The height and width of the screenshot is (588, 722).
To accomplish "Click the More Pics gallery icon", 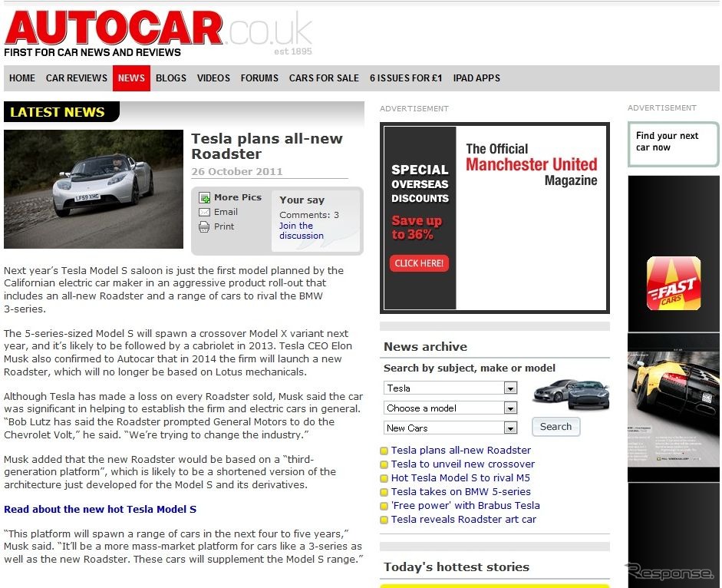I will (x=204, y=198).
